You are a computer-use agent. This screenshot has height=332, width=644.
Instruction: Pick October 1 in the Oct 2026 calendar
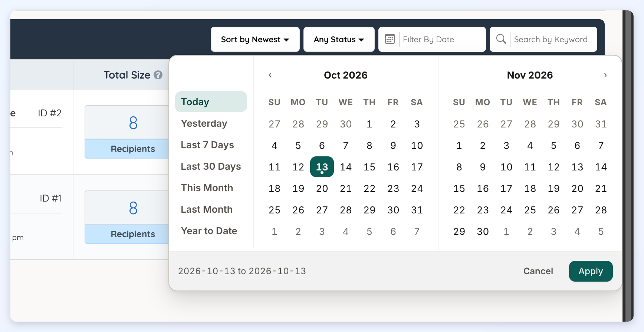tap(369, 124)
